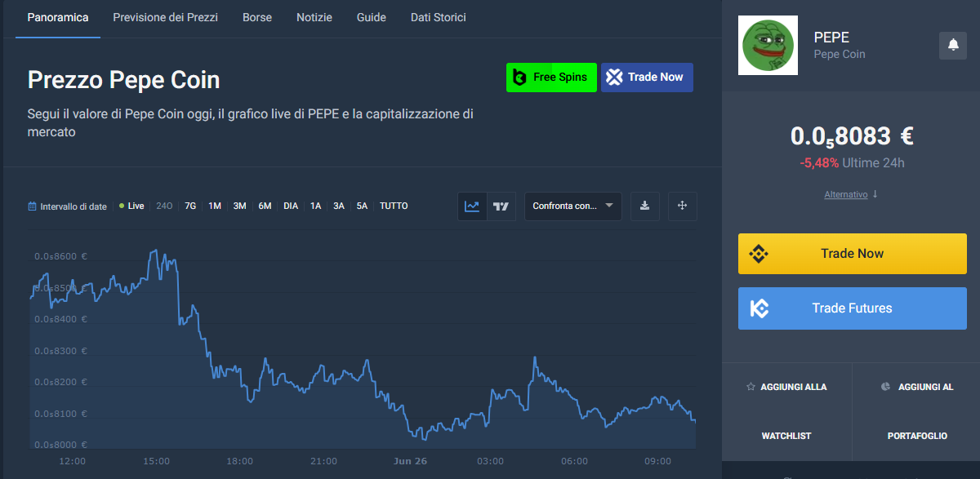
Task: Open the TradingView chart mode icon
Action: 501,206
